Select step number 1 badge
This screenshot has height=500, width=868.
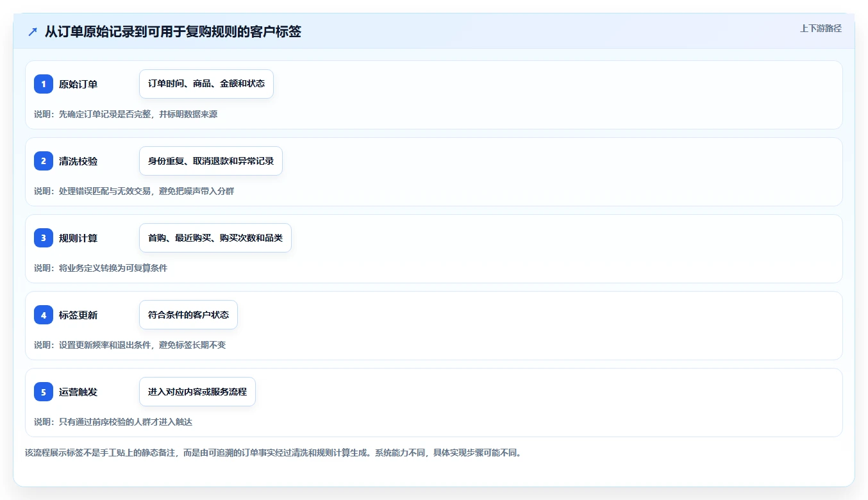pyautogui.click(x=44, y=84)
